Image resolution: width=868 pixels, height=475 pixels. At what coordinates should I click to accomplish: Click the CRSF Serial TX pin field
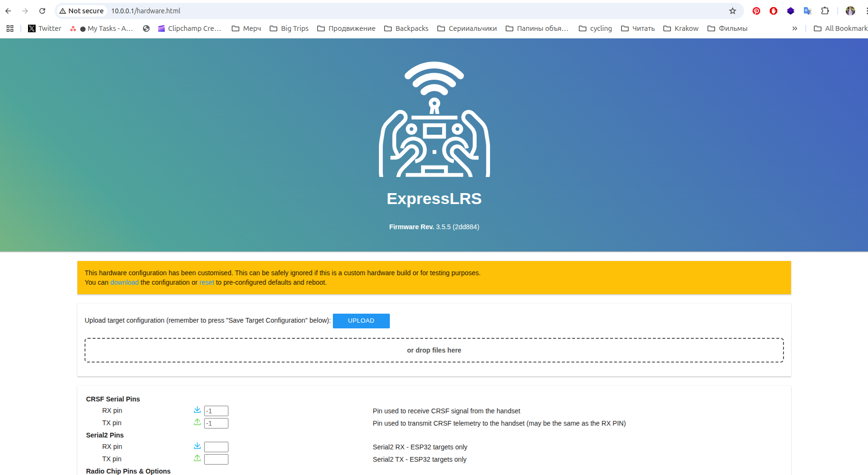[x=216, y=423]
